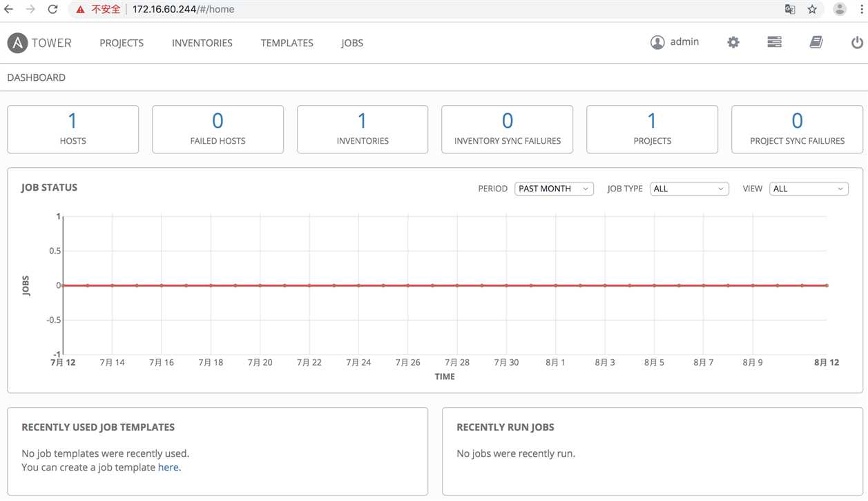Image resolution: width=868 pixels, height=501 pixels.
Task: Bookmark this page with star icon
Action: pos(812,10)
